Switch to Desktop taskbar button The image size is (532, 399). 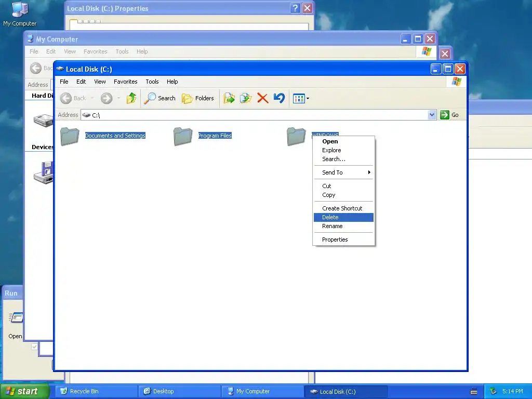[x=179, y=392]
